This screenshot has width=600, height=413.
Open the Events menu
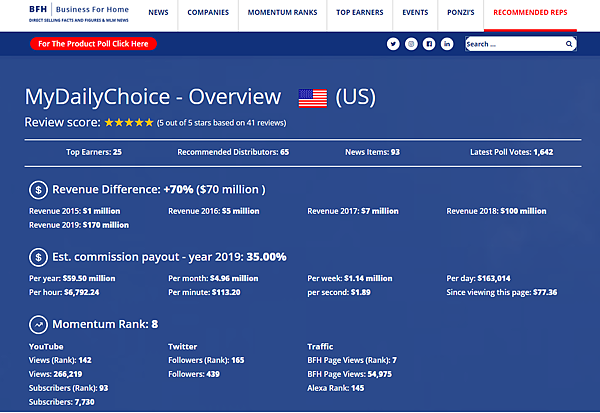[x=415, y=13]
